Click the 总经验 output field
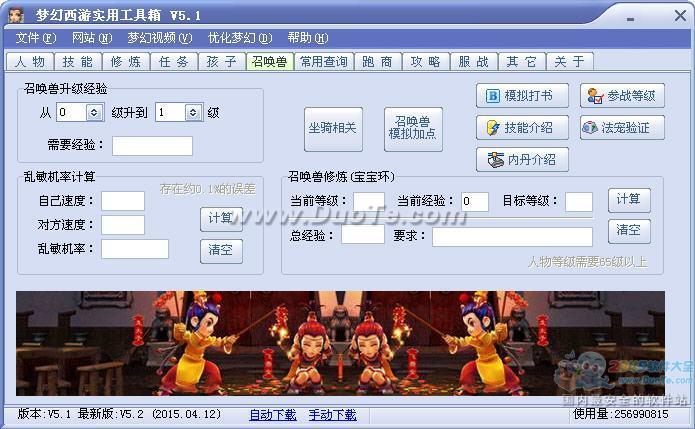Screen dimensions: 695x429 tap(363, 234)
